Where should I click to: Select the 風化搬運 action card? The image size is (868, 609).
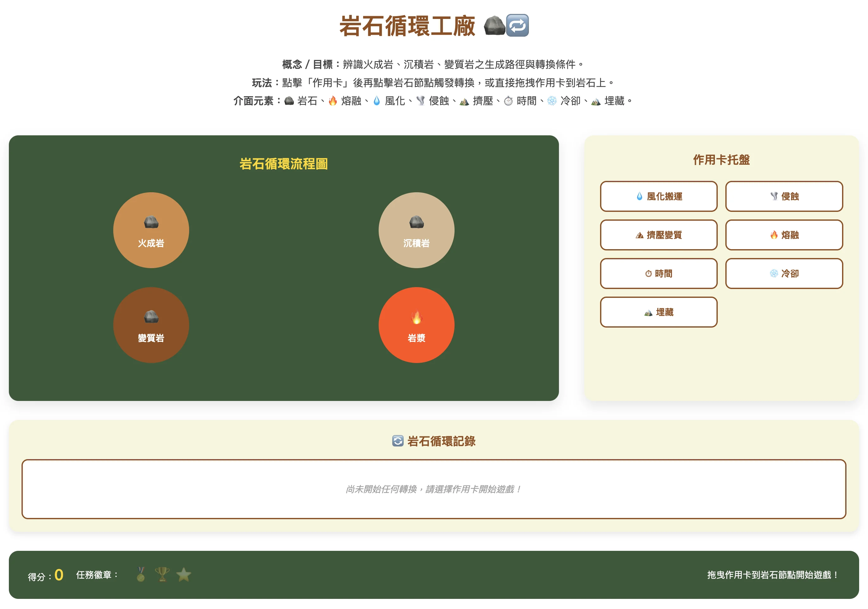click(658, 196)
